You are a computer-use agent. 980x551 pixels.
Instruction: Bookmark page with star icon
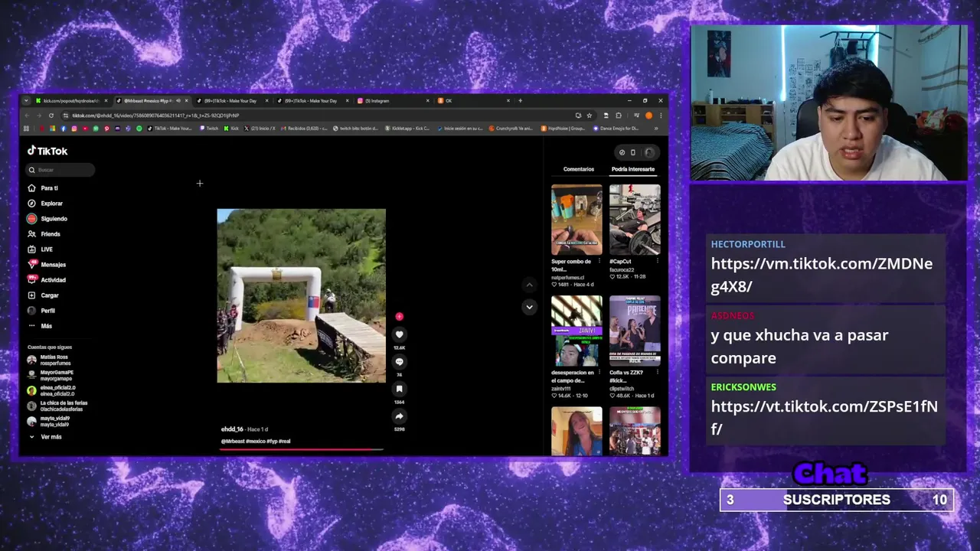click(x=590, y=116)
